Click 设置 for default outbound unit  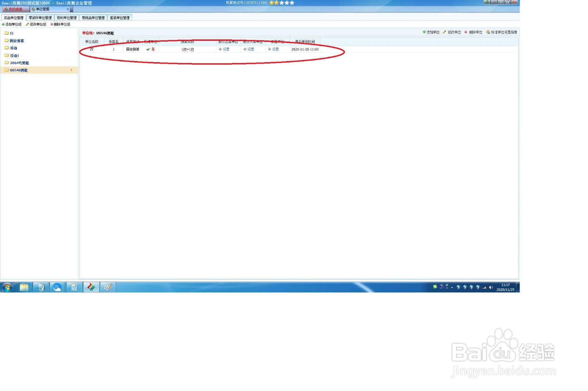[224, 49]
